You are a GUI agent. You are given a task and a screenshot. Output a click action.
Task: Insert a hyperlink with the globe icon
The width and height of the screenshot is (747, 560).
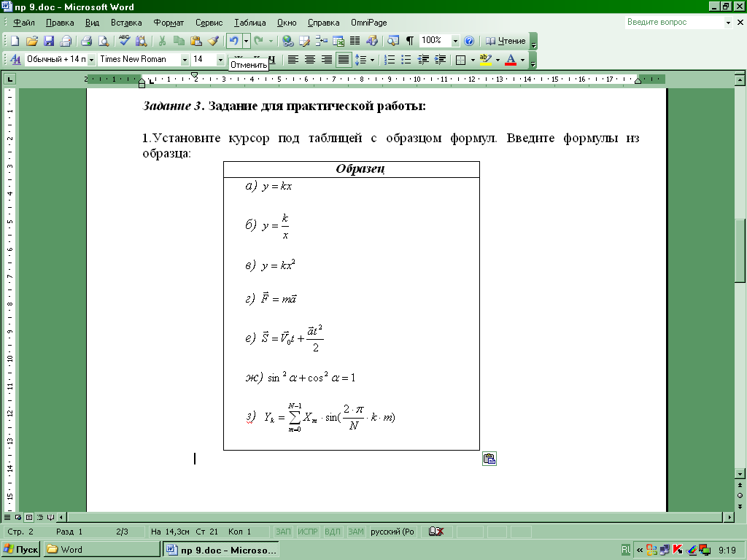(x=287, y=41)
